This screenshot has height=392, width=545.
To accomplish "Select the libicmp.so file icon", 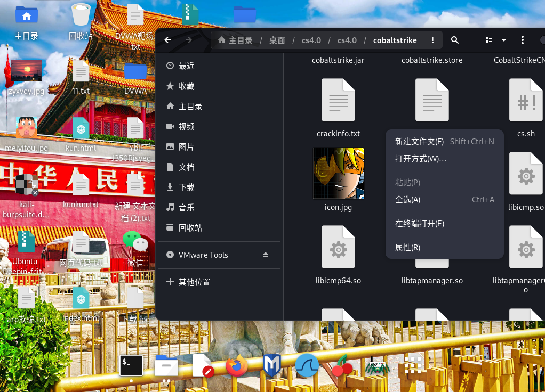I will [x=526, y=173].
